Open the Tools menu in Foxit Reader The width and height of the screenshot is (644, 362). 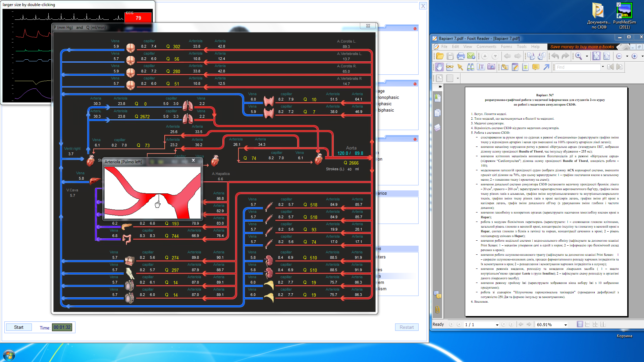tap(522, 47)
